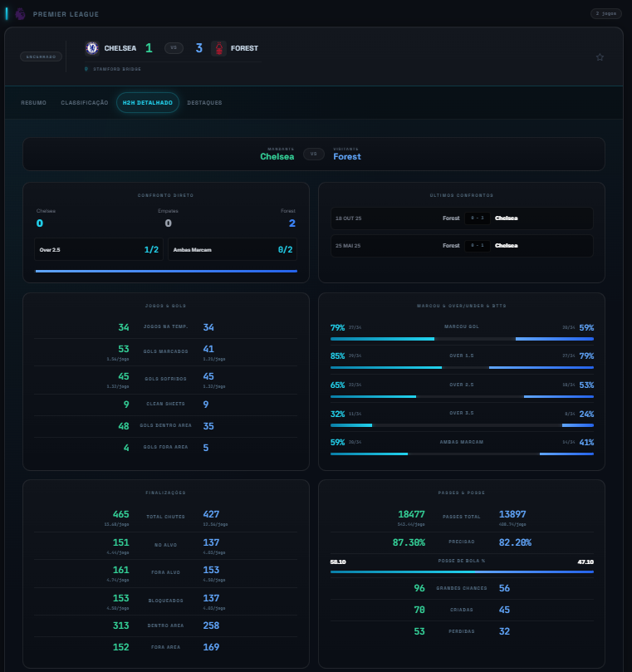The height and width of the screenshot is (672, 632).
Task: Click the Confronto Direto blue progress bar
Action: point(166,272)
